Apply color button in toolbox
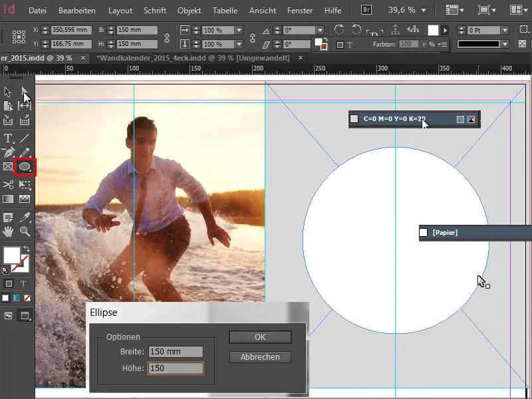532x399 pixels. [x=5, y=298]
